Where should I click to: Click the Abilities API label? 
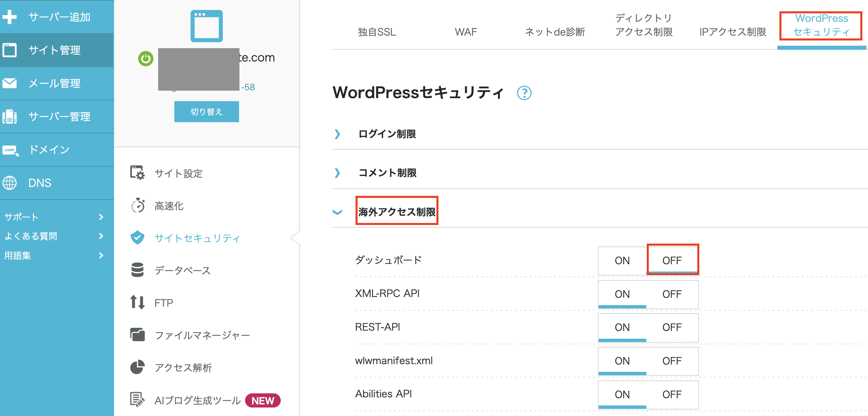(383, 394)
